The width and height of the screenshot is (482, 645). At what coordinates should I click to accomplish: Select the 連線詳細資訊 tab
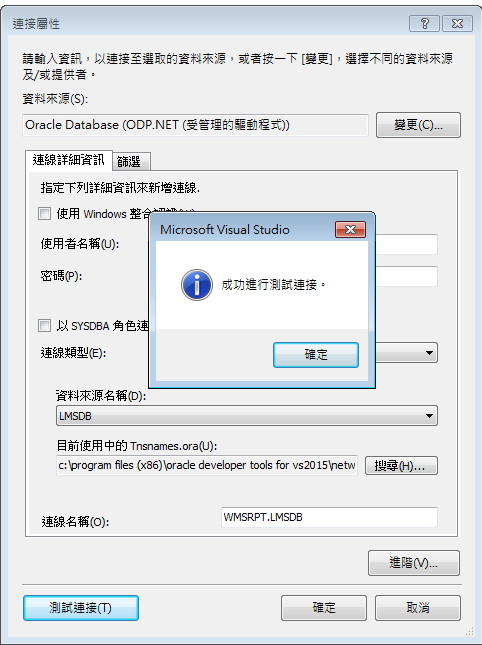pos(69,160)
